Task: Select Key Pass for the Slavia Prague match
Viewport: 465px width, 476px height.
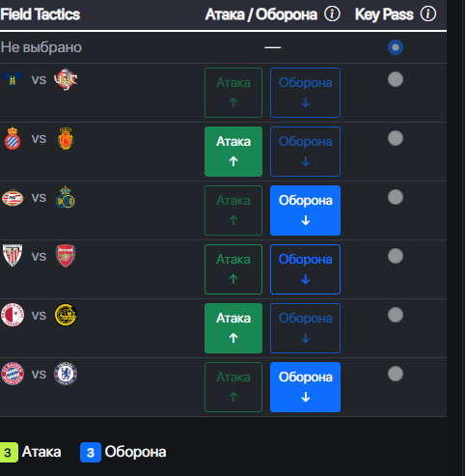Action: pos(396,315)
